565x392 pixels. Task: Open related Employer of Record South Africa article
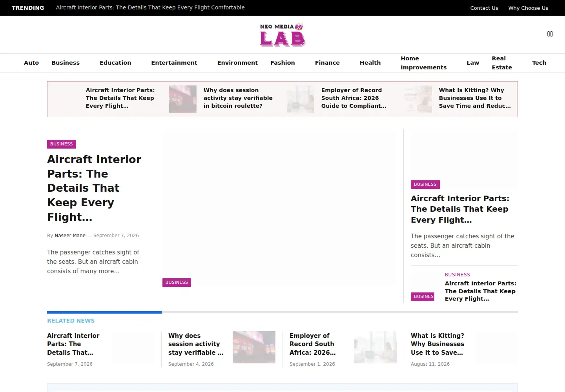(x=313, y=344)
